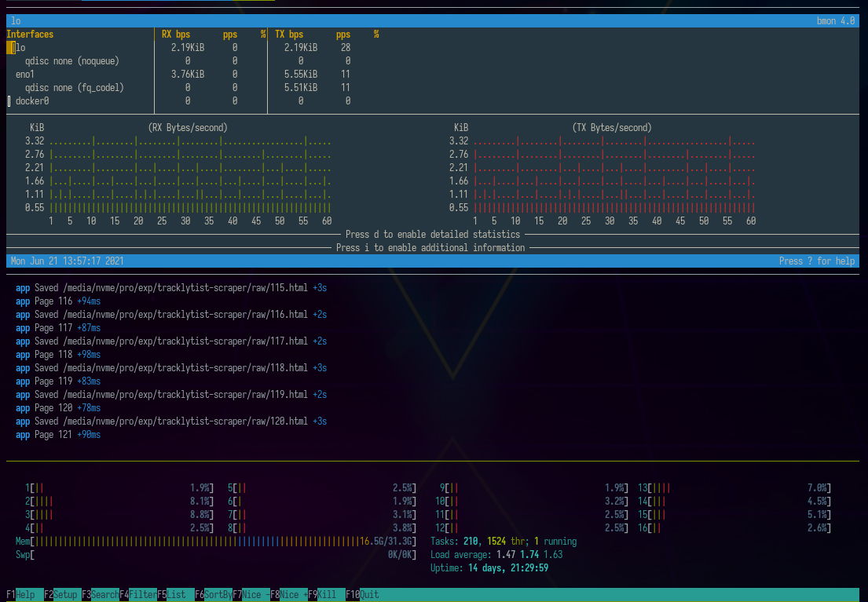
Task: Select the lo interface row
Action: tap(20, 48)
